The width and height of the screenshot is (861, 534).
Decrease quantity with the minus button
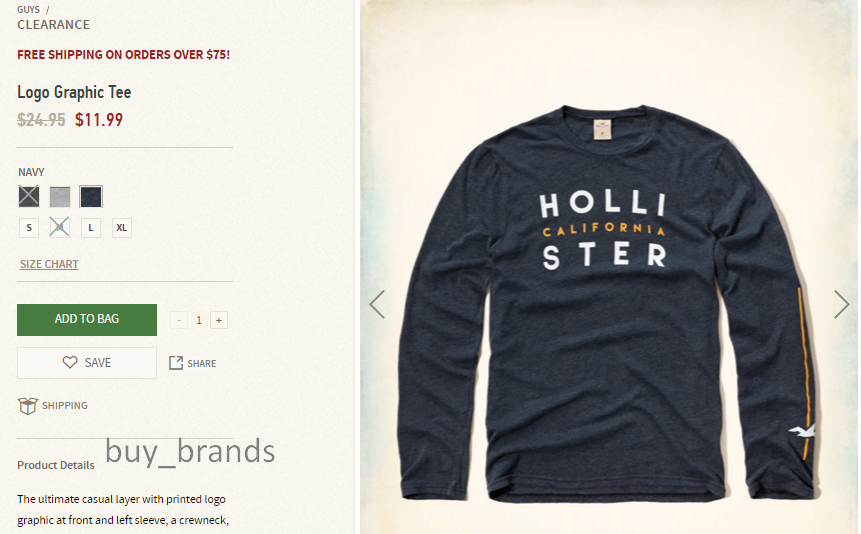point(179,320)
